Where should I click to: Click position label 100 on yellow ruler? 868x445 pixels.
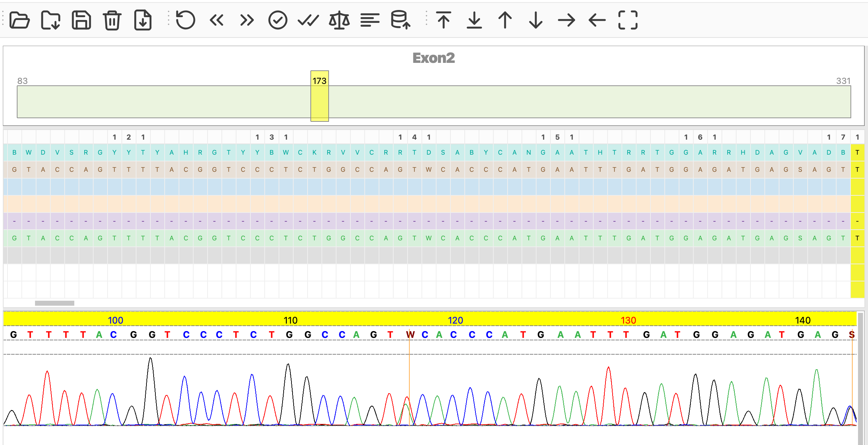115,320
